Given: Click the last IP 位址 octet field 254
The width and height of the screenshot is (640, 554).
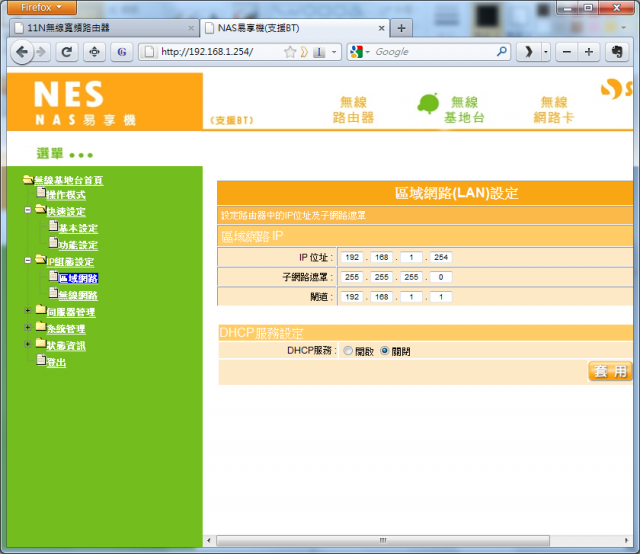Looking at the screenshot, I should tap(441, 257).
